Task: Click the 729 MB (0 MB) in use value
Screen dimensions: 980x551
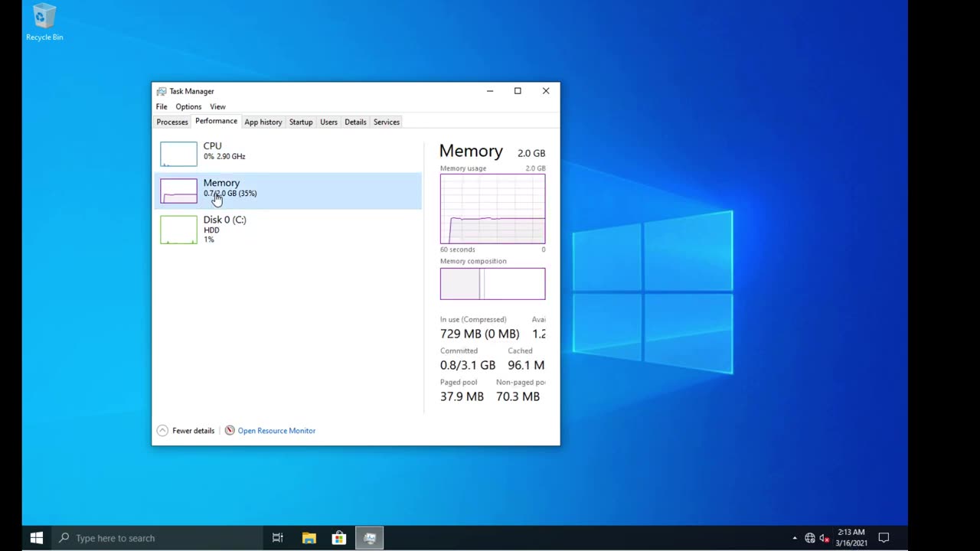Action: coord(479,334)
